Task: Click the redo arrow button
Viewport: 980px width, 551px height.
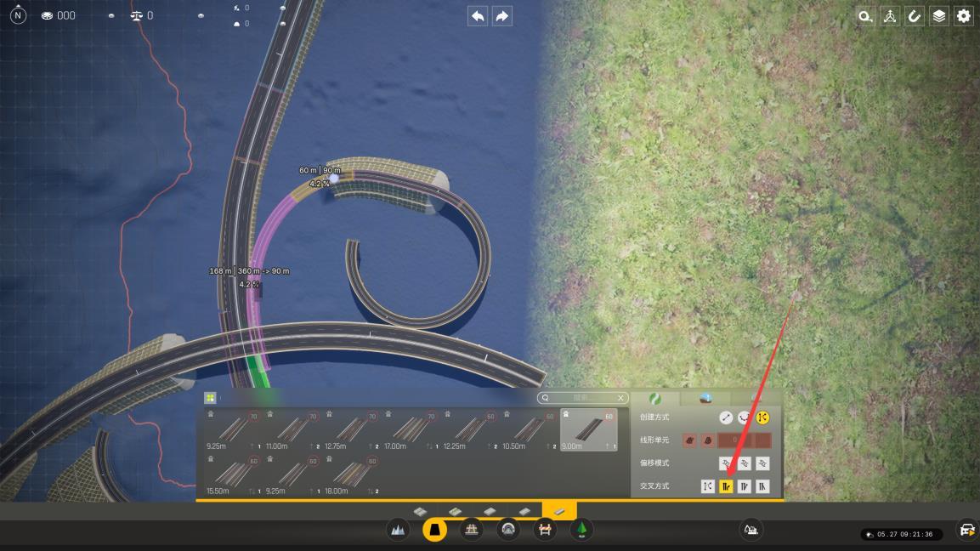Action: pos(501,16)
